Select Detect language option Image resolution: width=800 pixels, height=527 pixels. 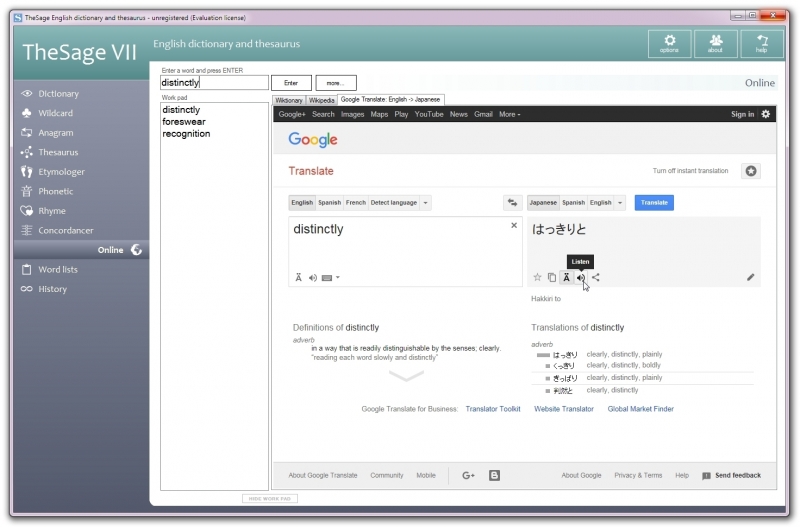pos(393,203)
